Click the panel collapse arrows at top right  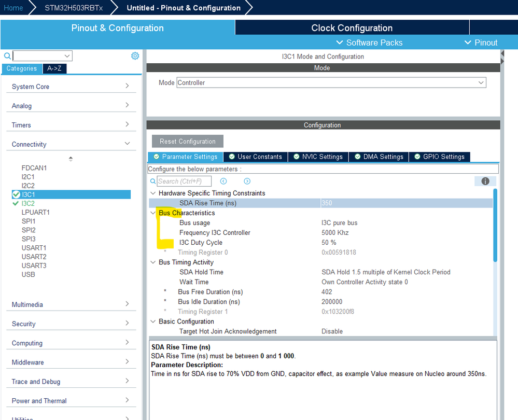click(x=502, y=57)
